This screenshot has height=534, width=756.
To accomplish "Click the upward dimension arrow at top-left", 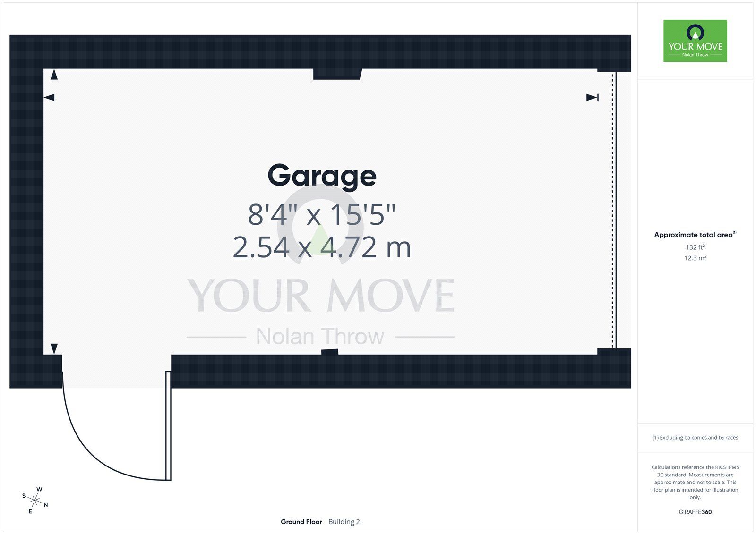I will pyautogui.click(x=54, y=75).
